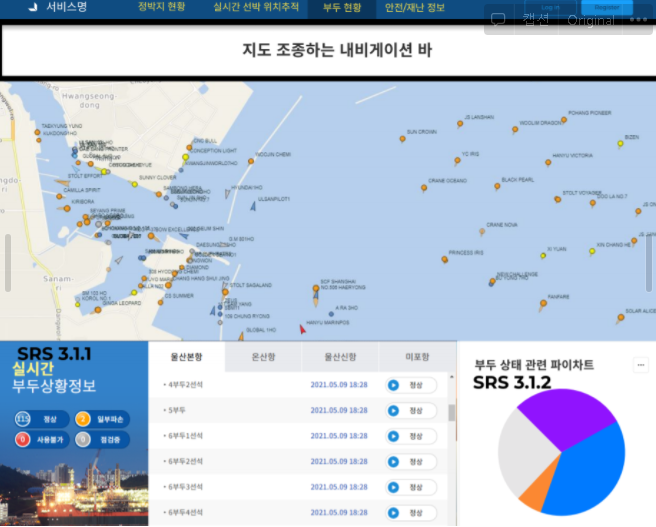The image size is (656, 527).
Task: Click the SCF SHANGHAI ship marker
Action: pyautogui.click(x=316, y=288)
